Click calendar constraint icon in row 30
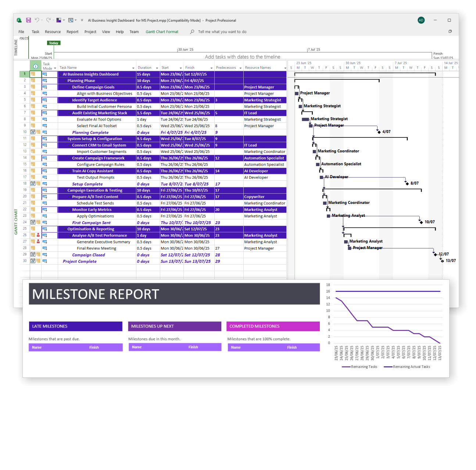This screenshot has height=470, width=476. (33, 261)
